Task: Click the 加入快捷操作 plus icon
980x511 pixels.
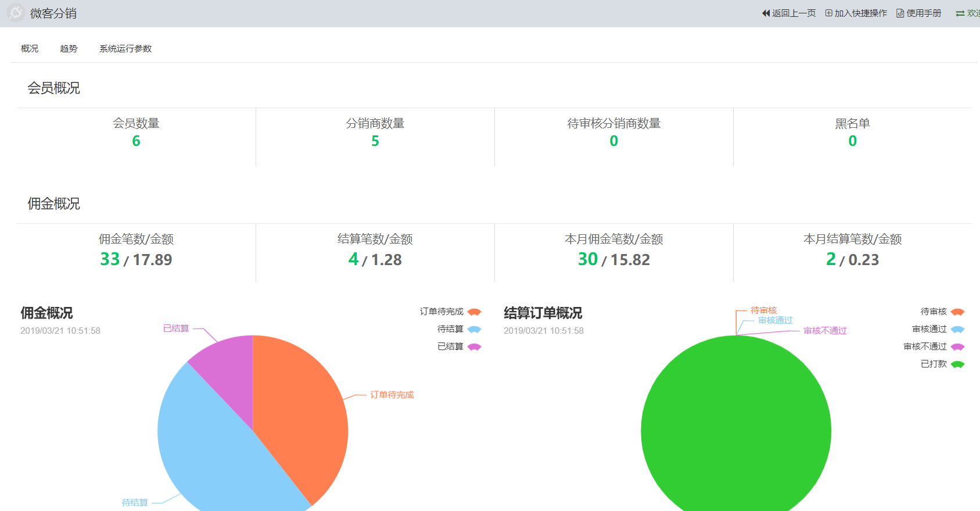Action: coord(828,13)
